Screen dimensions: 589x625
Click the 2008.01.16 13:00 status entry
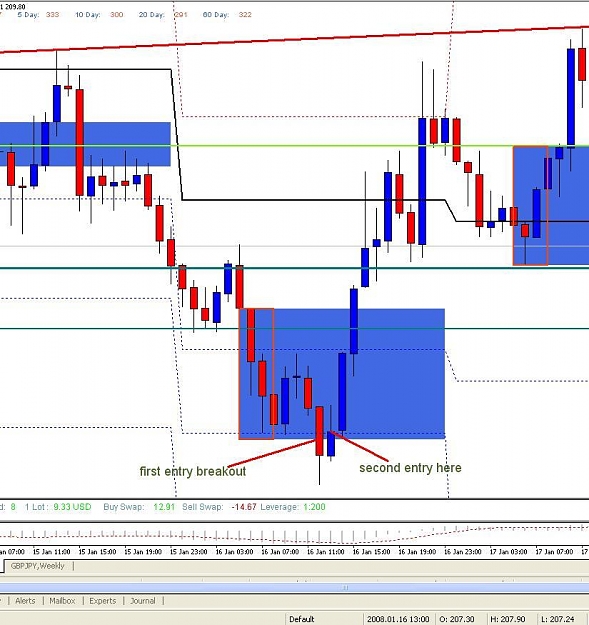[x=398, y=619]
